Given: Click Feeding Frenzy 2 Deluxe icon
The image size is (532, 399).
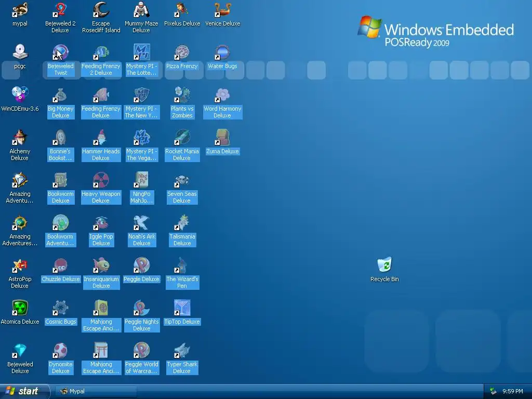Looking at the screenshot, I should point(101,52).
